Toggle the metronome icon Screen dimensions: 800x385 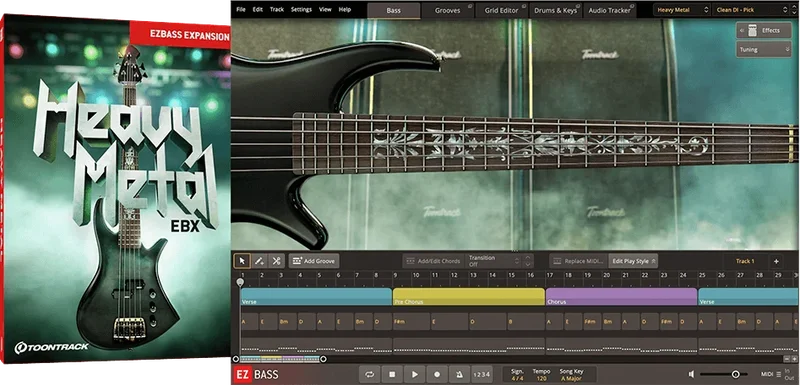point(459,374)
